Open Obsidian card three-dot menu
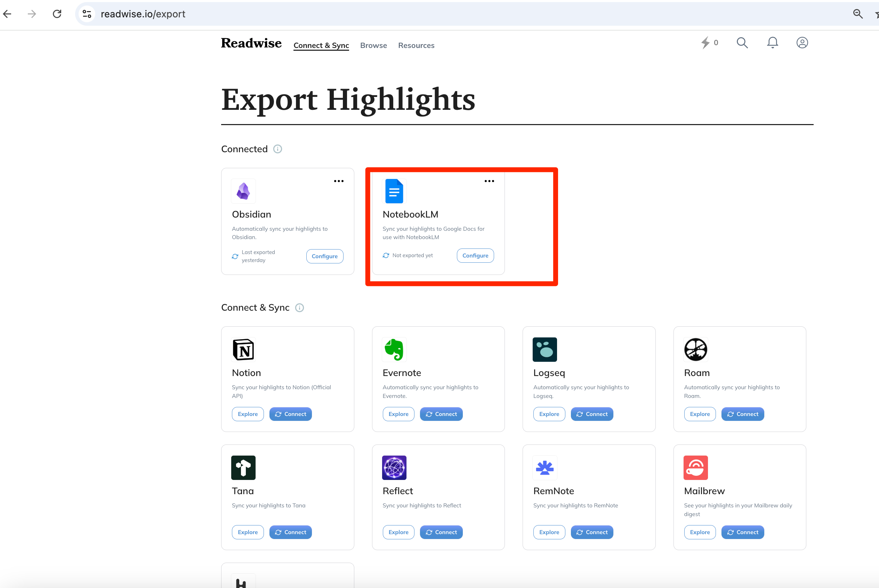This screenshot has width=879, height=588. [338, 181]
